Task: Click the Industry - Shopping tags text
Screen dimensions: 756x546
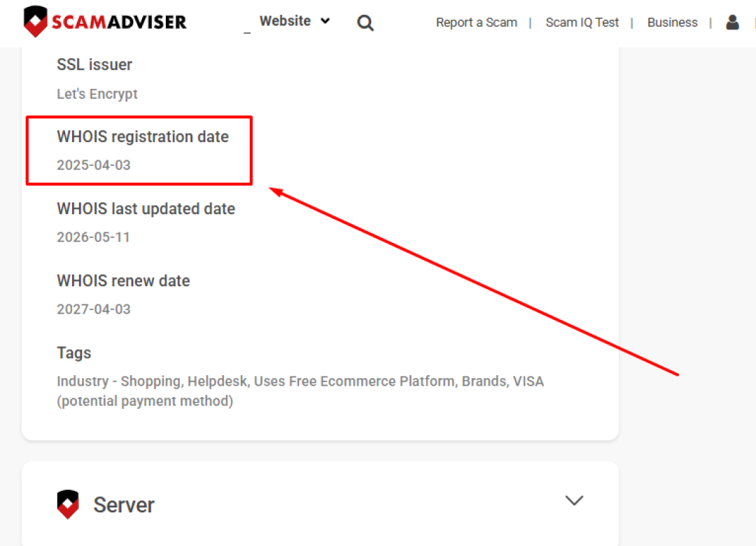Action: pyautogui.click(x=300, y=391)
